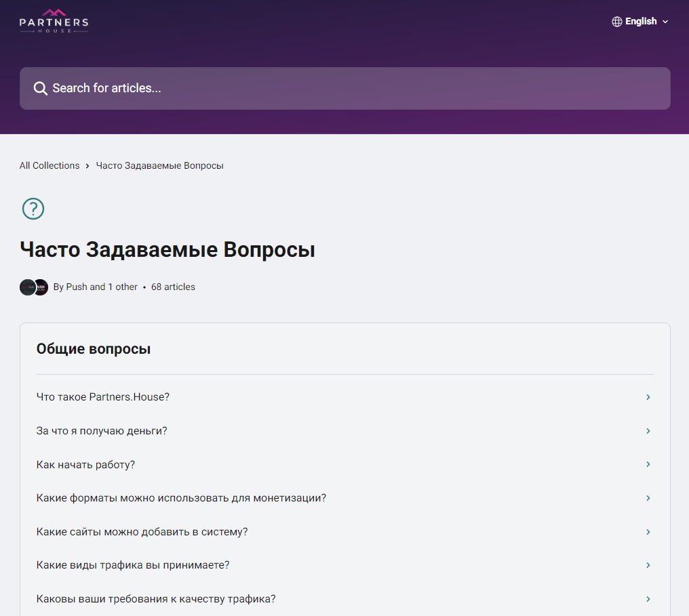
Task: Click the Общие вопросы section heading
Action: tap(94, 348)
